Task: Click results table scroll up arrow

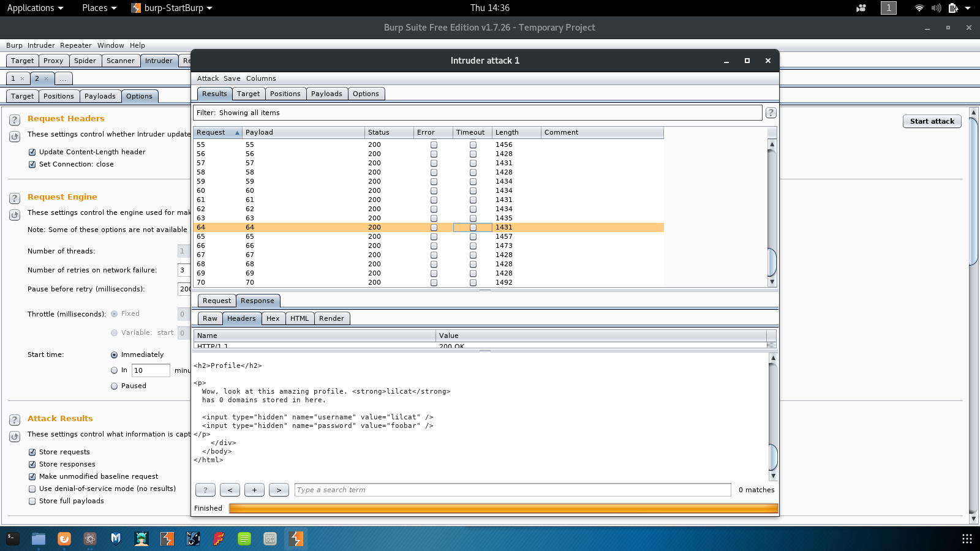Action: (x=772, y=144)
